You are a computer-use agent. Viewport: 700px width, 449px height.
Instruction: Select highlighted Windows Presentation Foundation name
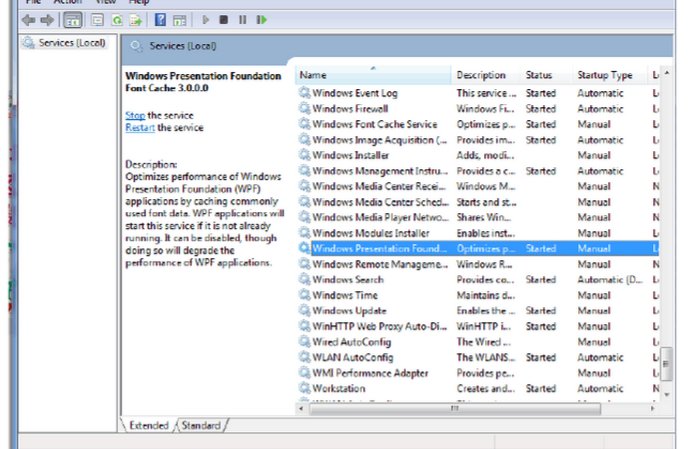click(379, 249)
